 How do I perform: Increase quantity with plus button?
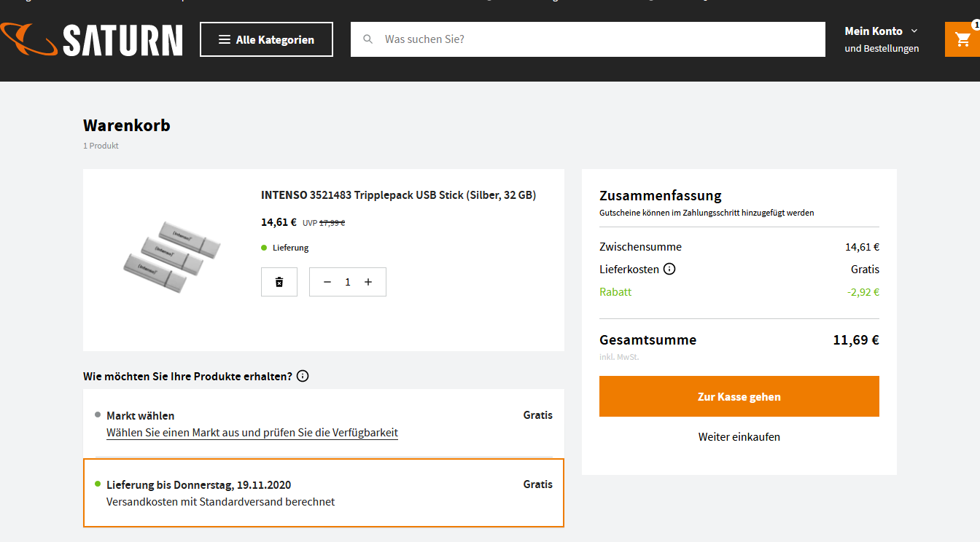(x=368, y=282)
